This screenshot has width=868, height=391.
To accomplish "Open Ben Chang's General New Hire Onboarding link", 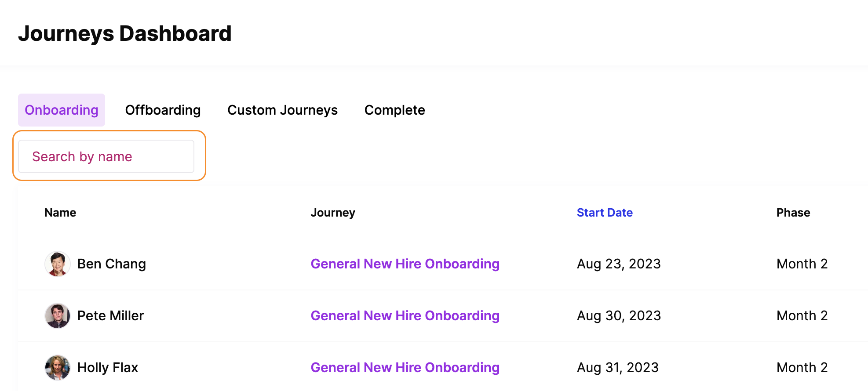I will click(x=405, y=264).
